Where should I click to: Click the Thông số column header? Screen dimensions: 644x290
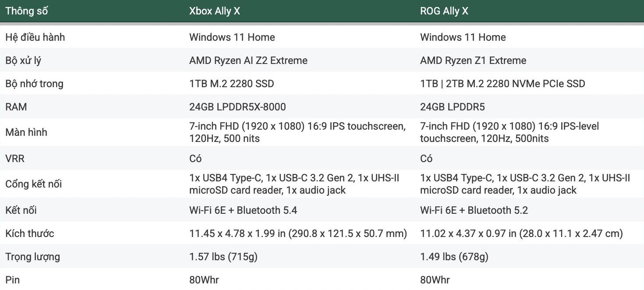point(26,11)
